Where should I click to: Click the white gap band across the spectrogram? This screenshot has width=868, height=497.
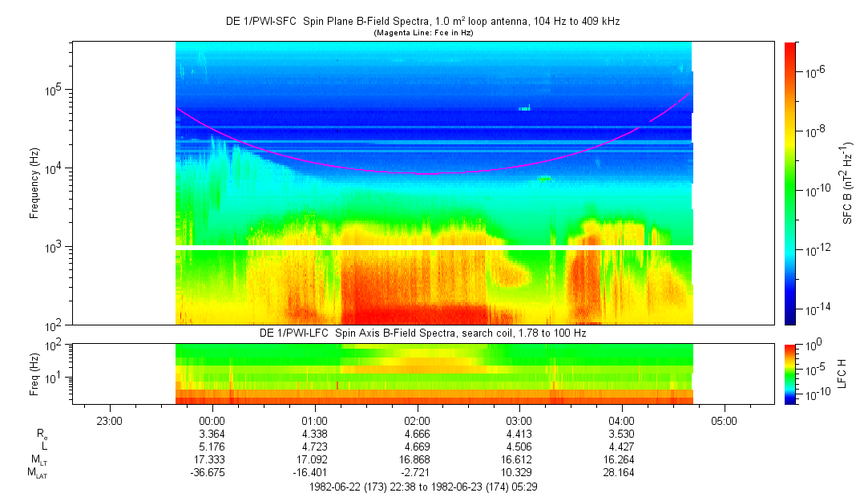pyautogui.click(x=433, y=247)
